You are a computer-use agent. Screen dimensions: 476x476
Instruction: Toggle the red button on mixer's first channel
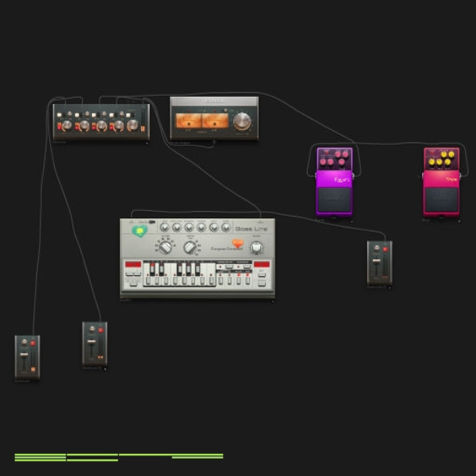[x=59, y=125]
